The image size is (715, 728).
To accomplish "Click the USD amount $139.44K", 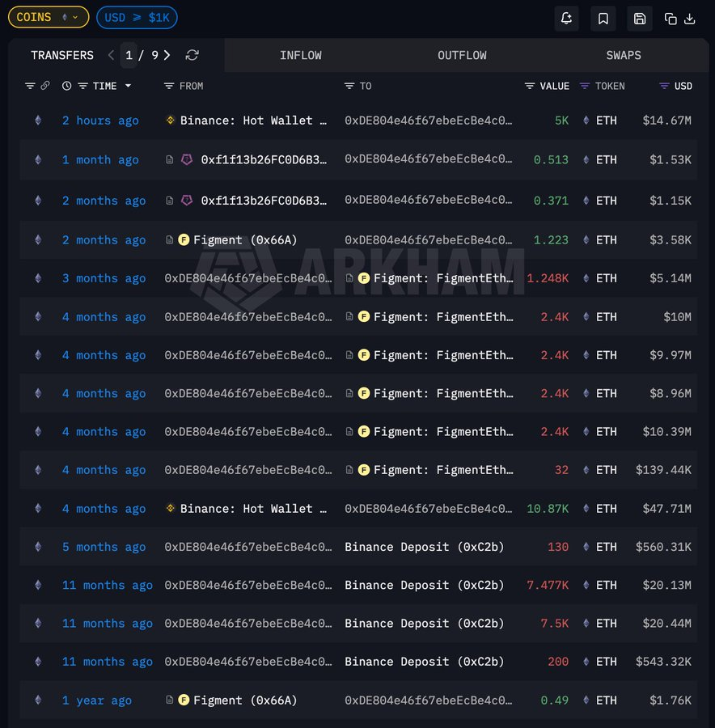I will [663, 470].
